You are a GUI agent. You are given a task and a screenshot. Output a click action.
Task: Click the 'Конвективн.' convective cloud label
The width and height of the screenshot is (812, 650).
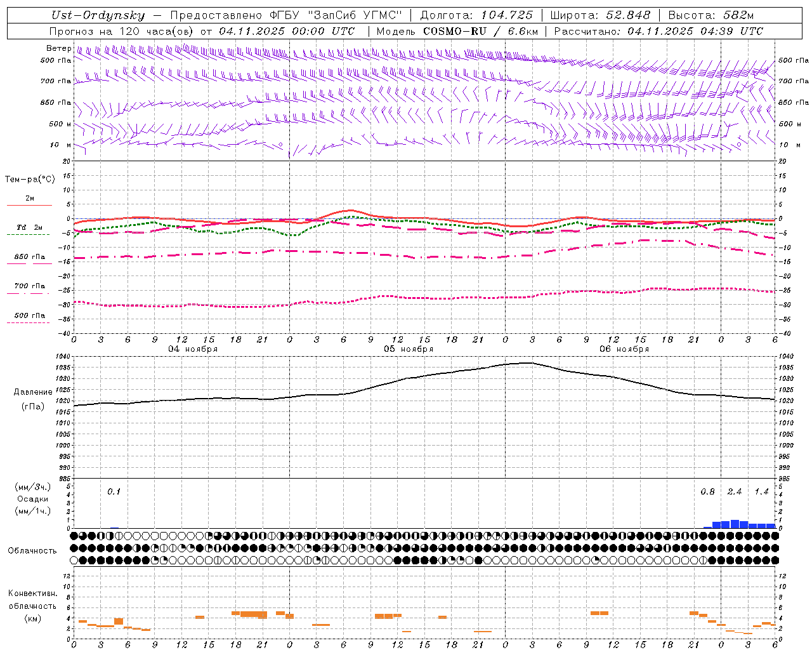pyautogui.click(x=33, y=594)
